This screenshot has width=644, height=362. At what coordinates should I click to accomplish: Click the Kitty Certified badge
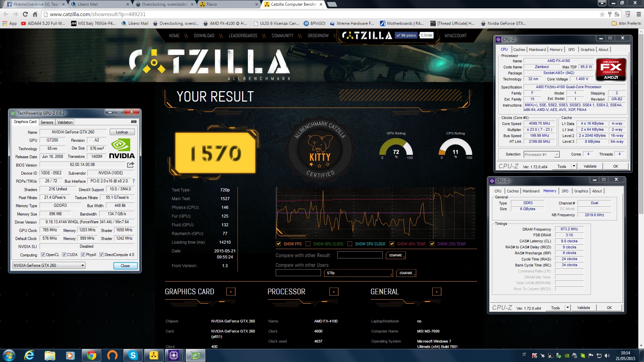pos(320,149)
